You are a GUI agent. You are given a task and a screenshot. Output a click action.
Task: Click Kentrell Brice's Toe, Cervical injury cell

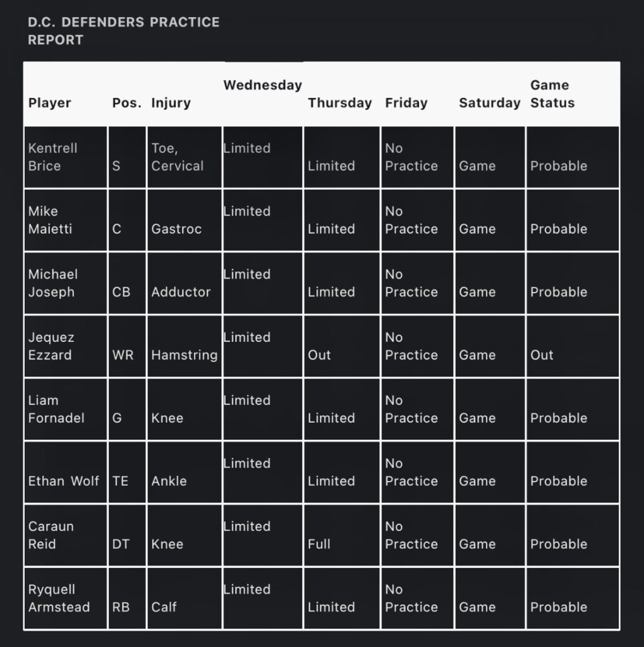(x=177, y=157)
